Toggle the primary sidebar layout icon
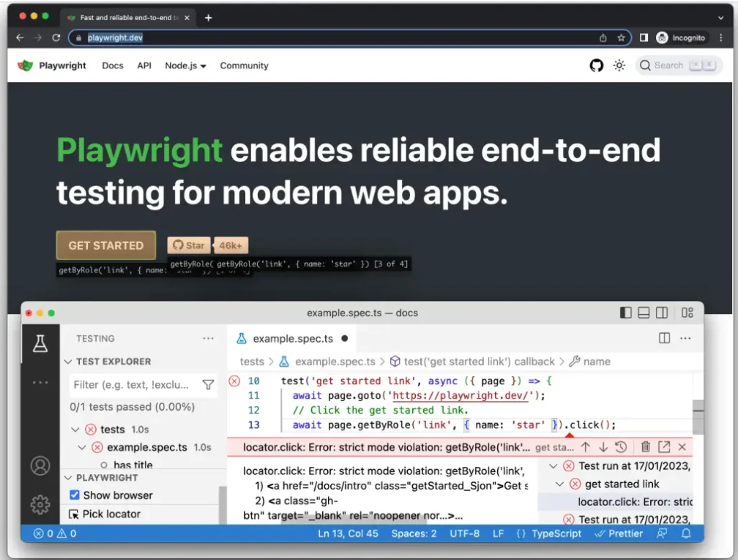The width and height of the screenshot is (738, 560). tap(626, 313)
